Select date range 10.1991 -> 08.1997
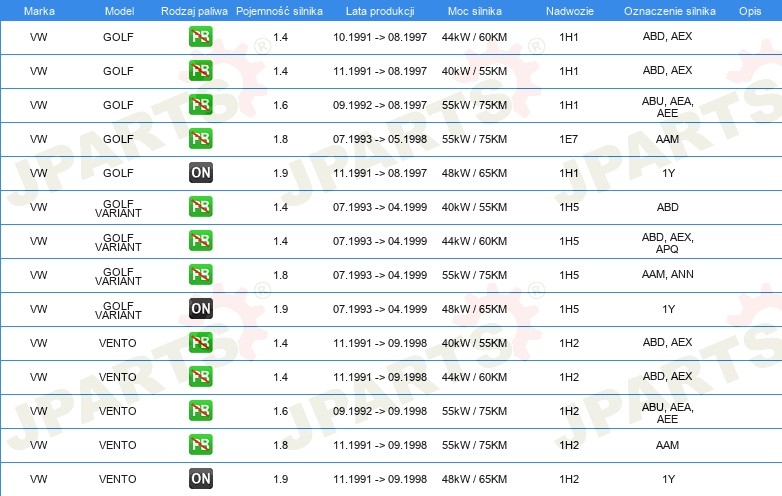Viewport: 782px width, 496px height. pos(380,37)
